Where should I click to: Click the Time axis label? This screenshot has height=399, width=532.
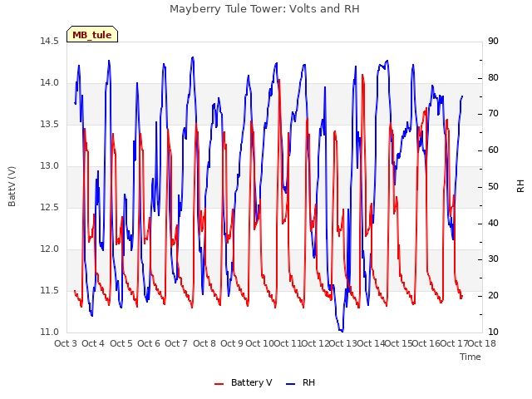tap(470, 357)
